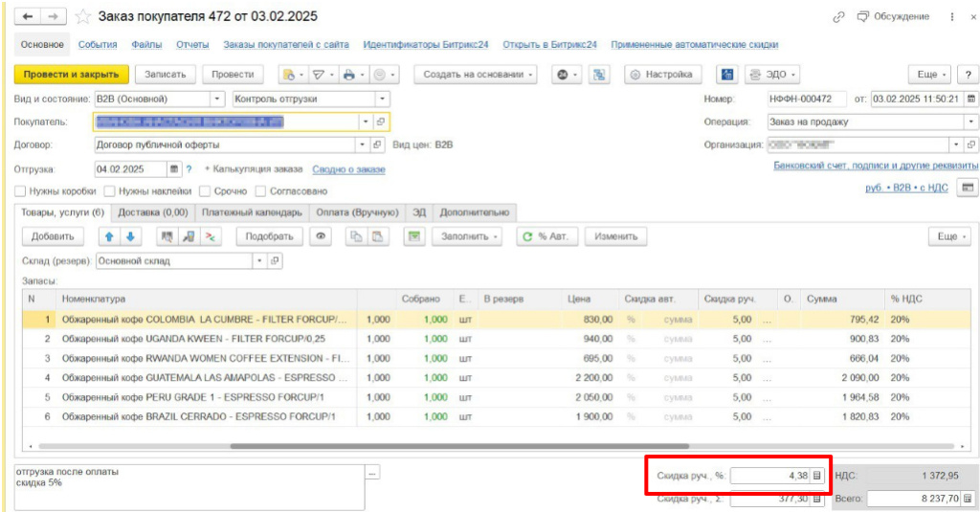
Task: Open calculator for Скидка руч., % field
Action: (x=816, y=476)
